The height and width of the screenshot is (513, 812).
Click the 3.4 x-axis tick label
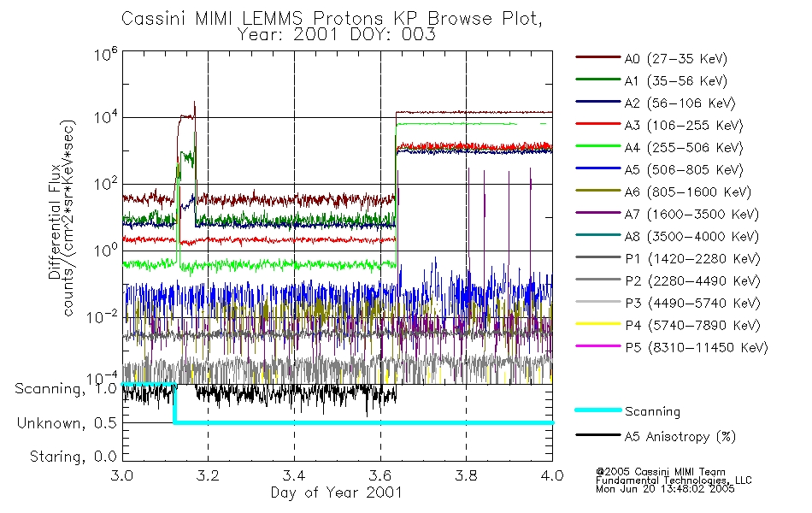point(294,475)
